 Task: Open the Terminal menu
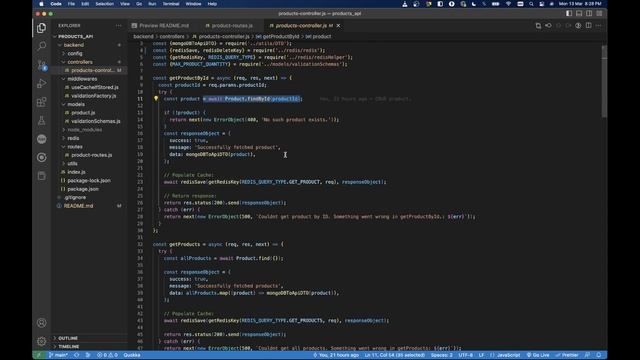click(x=171, y=4)
